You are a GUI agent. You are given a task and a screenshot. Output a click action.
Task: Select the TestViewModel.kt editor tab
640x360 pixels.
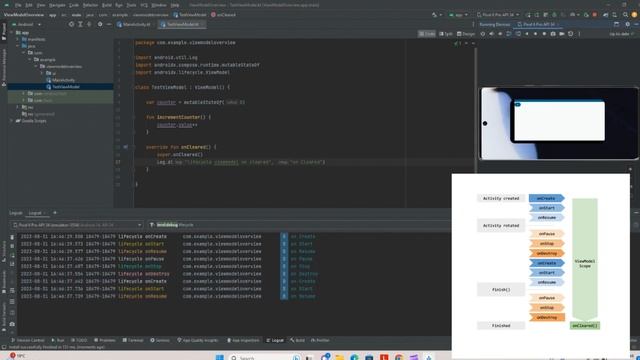click(181, 24)
